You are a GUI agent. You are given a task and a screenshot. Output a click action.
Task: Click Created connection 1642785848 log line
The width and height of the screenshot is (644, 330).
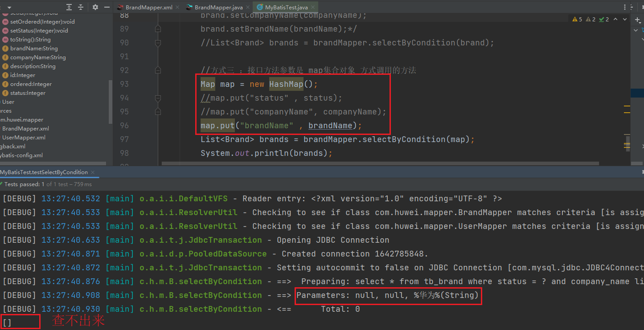[215, 254]
